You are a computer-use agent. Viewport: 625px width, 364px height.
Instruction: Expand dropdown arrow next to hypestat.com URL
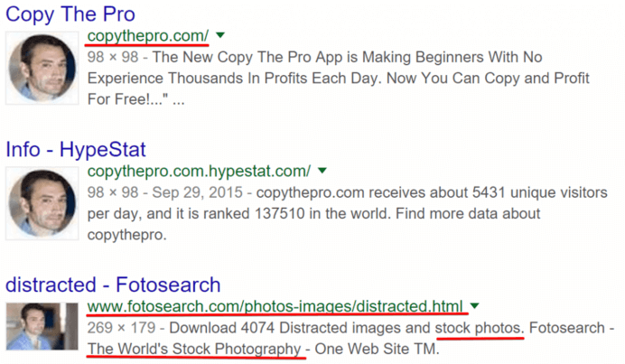[x=322, y=171]
